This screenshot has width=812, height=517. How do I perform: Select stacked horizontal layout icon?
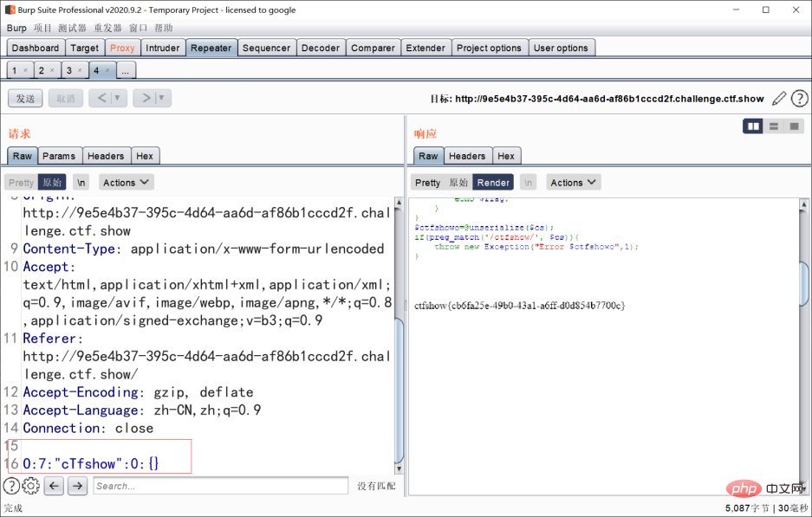[x=773, y=126]
